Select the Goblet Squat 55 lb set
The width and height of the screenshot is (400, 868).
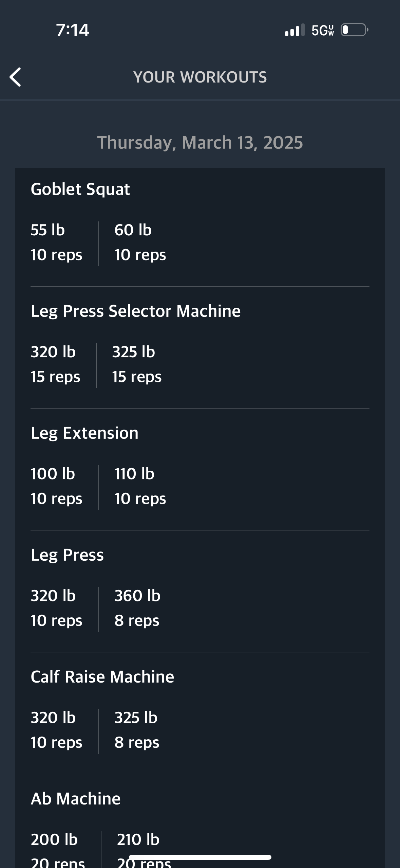[x=56, y=242]
